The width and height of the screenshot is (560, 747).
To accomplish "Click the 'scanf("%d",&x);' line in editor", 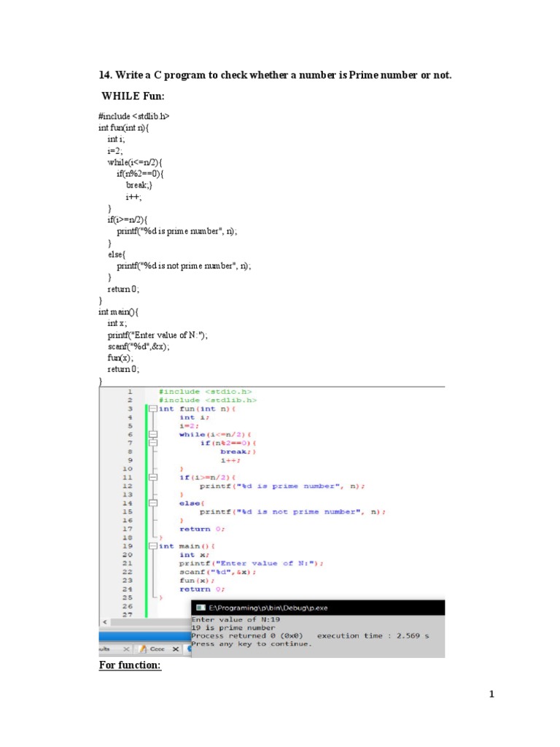I will coord(217,572).
